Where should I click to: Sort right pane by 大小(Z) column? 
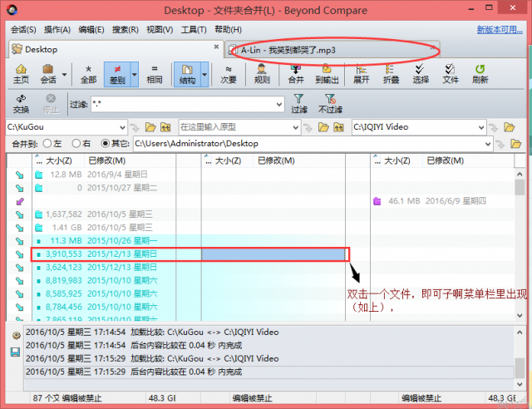(x=397, y=160)
